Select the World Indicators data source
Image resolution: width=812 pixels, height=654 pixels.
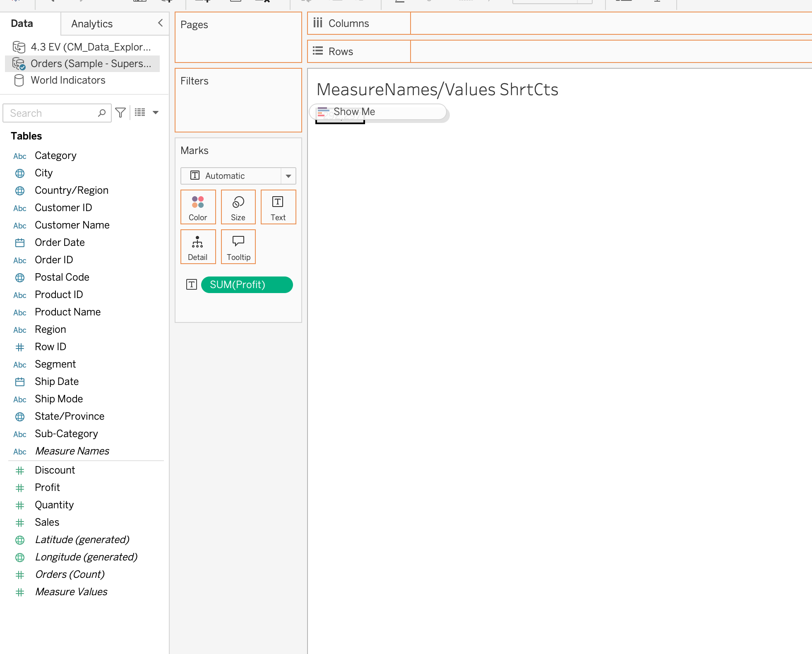(68, 80)
